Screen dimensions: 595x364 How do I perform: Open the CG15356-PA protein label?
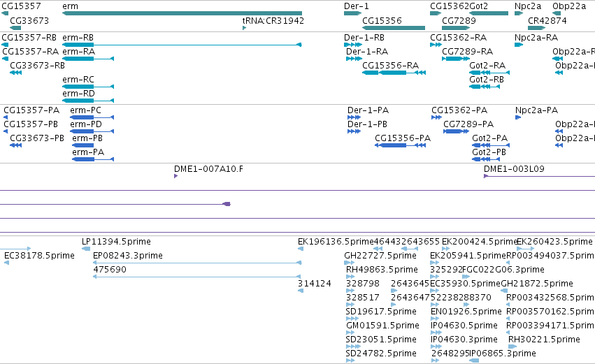point(403,138)
